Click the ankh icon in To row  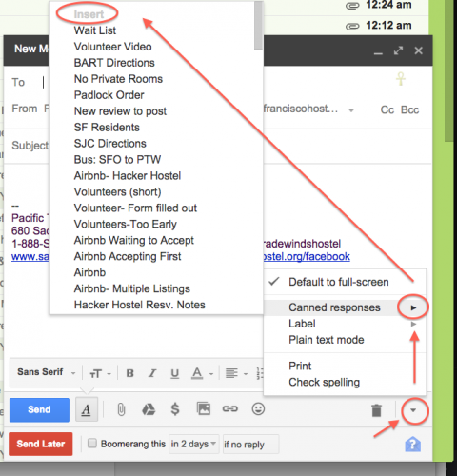click(401, 79)
